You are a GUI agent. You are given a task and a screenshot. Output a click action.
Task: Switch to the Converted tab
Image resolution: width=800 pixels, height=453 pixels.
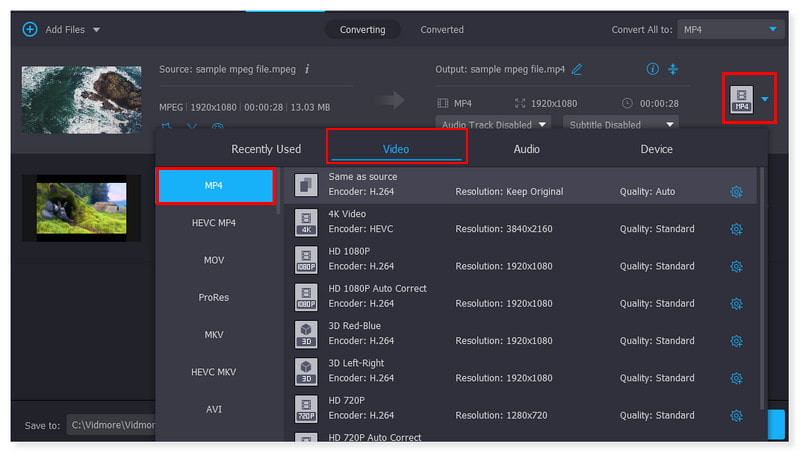click(441, 30)
